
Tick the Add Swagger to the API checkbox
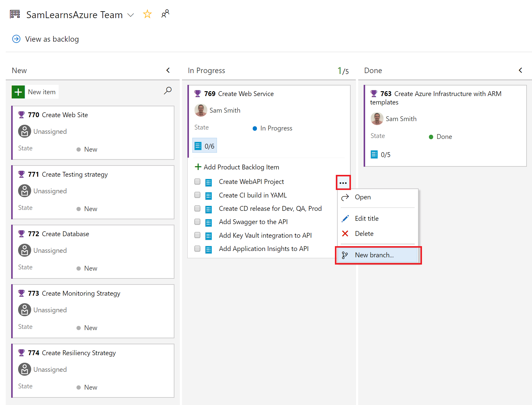(197, 222)
